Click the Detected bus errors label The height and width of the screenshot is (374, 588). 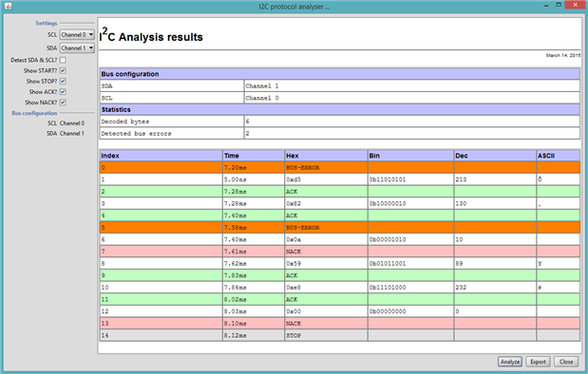[x=136, y=134]
